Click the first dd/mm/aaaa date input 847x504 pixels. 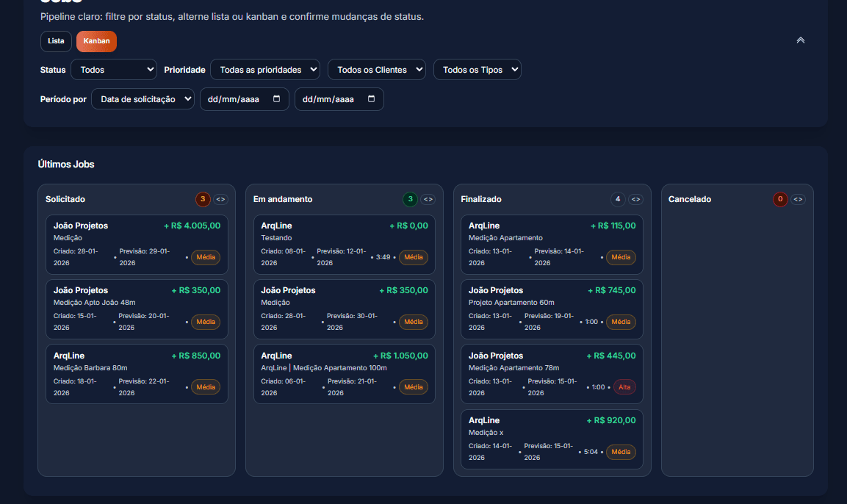click(235, 99)
